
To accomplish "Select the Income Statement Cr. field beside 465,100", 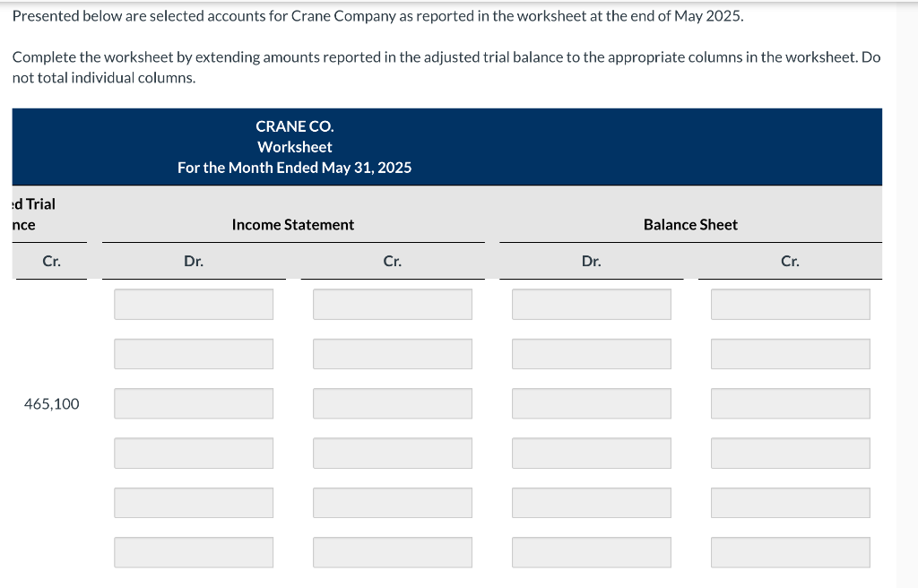I will click(393, 403).
